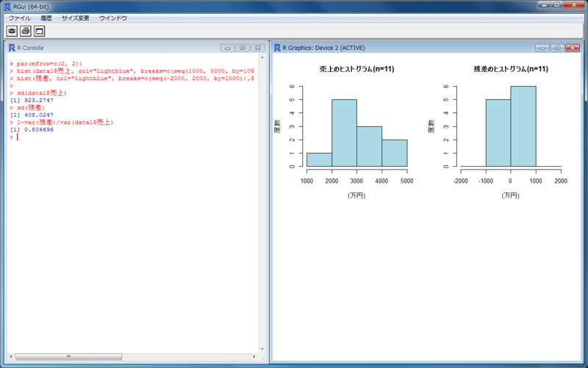Click the console scroll left arrow
The image size is (588, 368).
11,357
